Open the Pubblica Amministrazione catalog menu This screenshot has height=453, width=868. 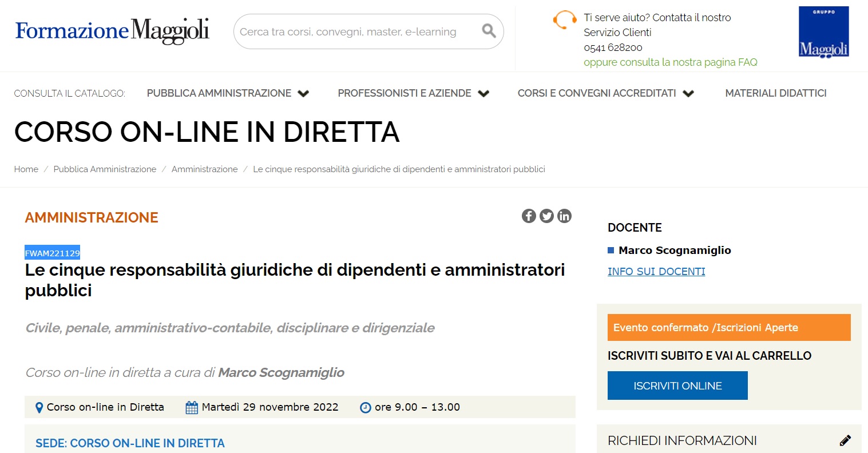(219, 93)
